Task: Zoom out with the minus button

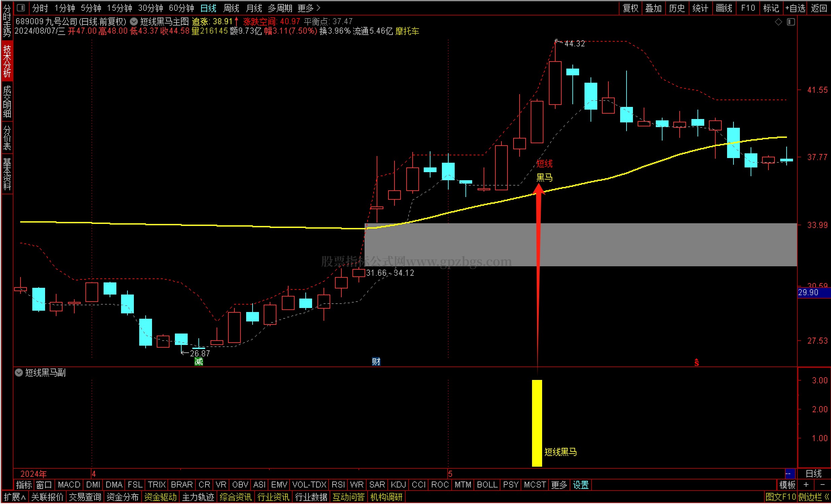Action: click(822, 485)
